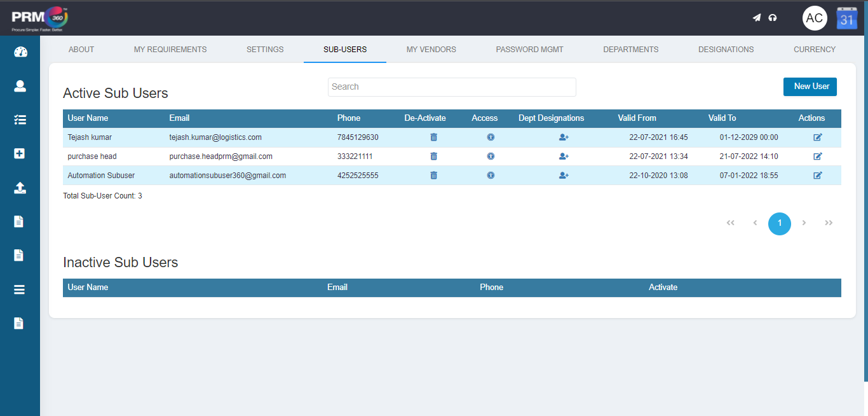Image resolution: width=868 pixels, height=416 pixels.
Task: Open the AC account avatar
Action: click(x=815, y=18)
